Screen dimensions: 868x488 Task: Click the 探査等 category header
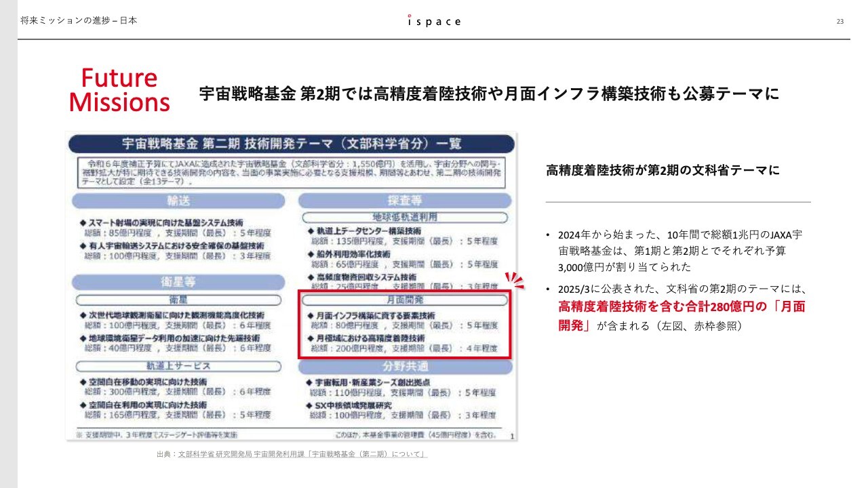point(405,201)
